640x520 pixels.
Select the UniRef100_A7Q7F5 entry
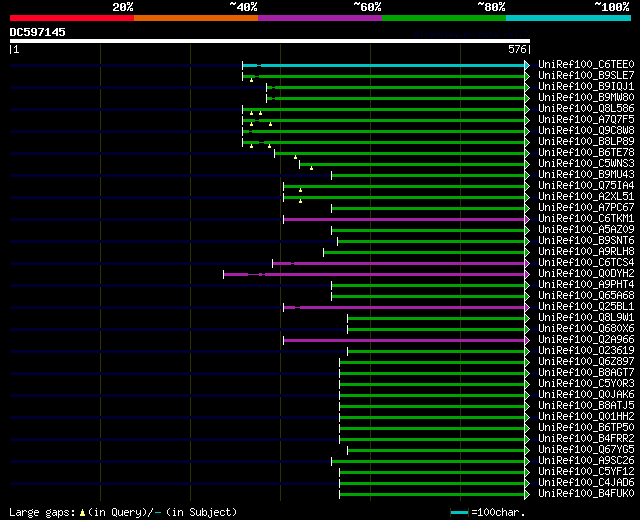point(586,120)
